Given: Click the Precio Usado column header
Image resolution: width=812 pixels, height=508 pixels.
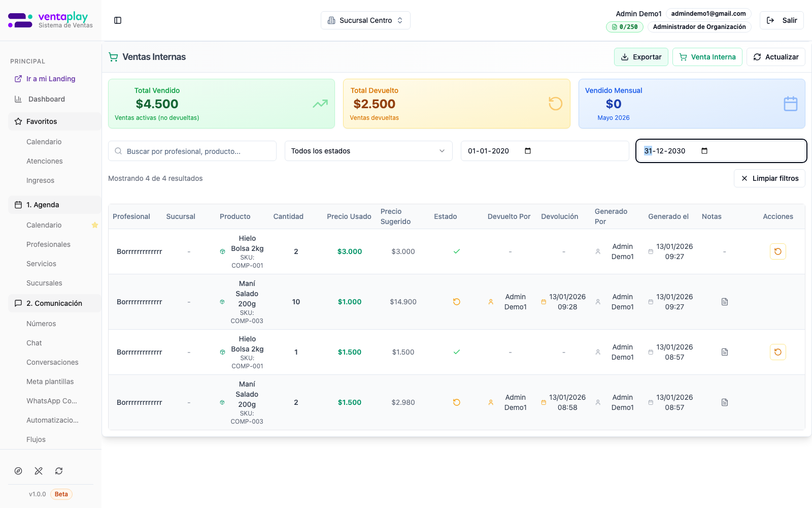Looking at the screenshot, I should click(x=349, y=216).
